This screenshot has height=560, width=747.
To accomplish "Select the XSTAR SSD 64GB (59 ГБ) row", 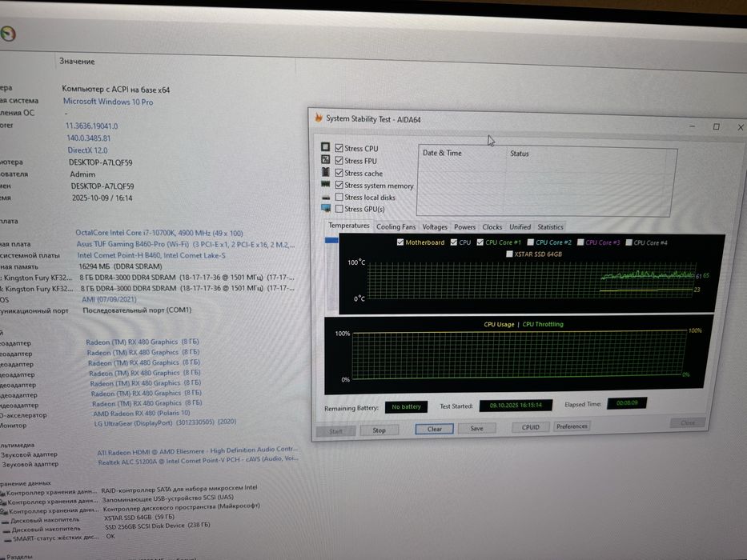I will [x=139, y=517].
